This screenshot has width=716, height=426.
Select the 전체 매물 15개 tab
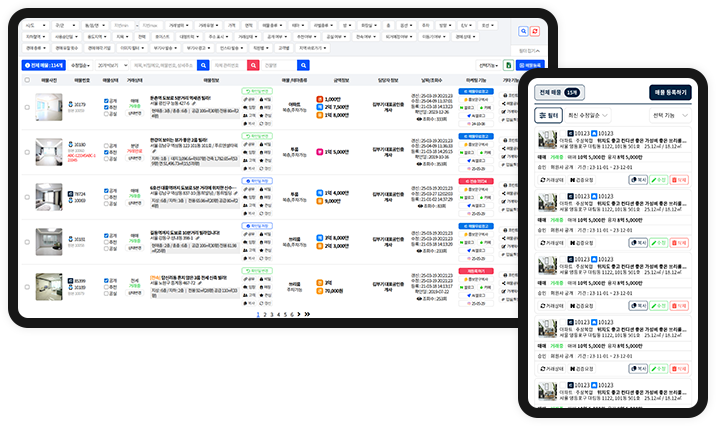558,92
